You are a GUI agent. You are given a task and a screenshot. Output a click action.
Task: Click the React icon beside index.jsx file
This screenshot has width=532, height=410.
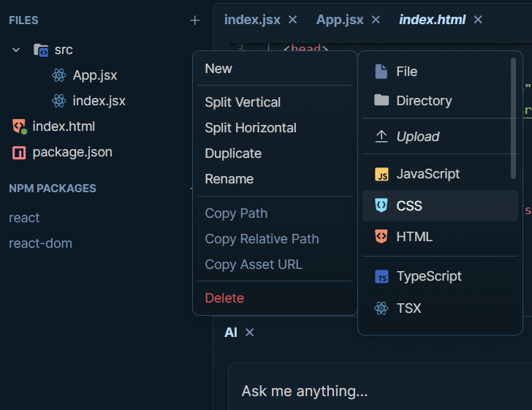[59, 101]
